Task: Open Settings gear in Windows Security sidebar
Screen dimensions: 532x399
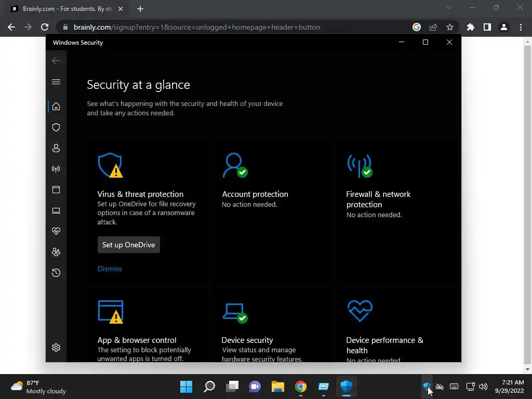Action: click(x=56, y=348)
